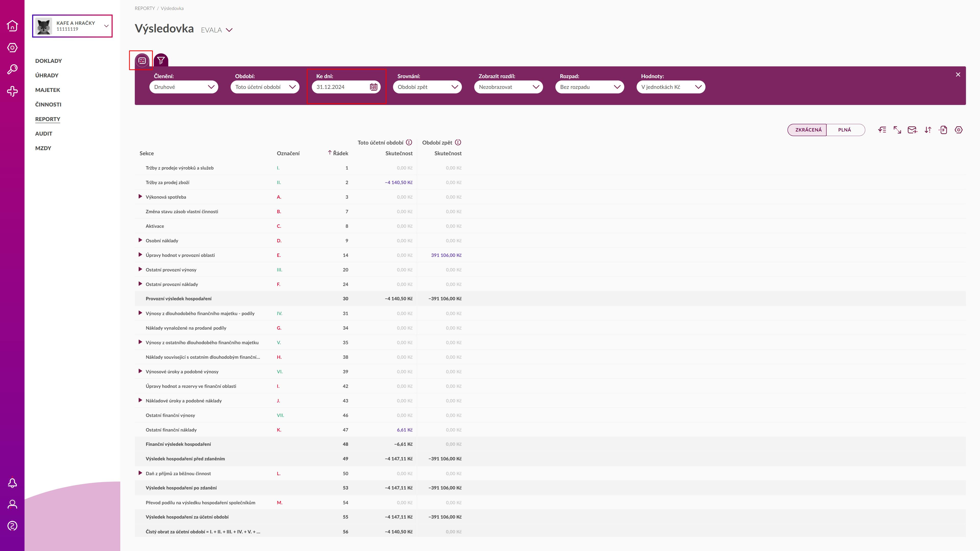This screenshot has width=980, height=551.
Task: Go to home via sidebar house icon
Action: (x=12, y=26)
